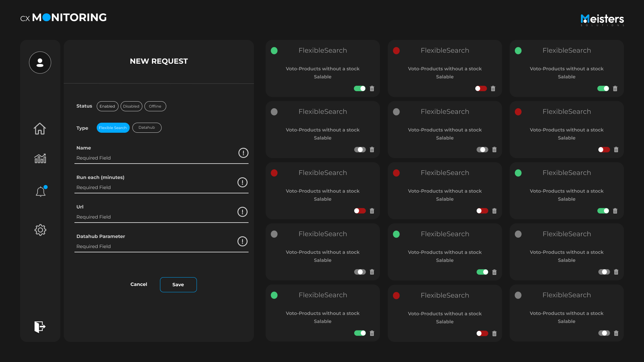Image resolution: width=644 pixels, height=362 pixels.
Task: Select Disabled status option
Action: click(131, 106)
